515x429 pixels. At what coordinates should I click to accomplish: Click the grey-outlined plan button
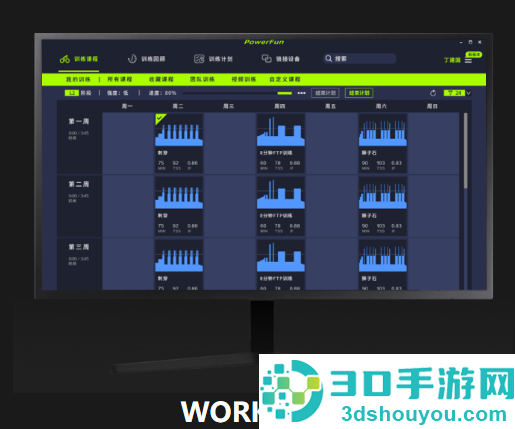pyautogui.click(x=325, y=93)
